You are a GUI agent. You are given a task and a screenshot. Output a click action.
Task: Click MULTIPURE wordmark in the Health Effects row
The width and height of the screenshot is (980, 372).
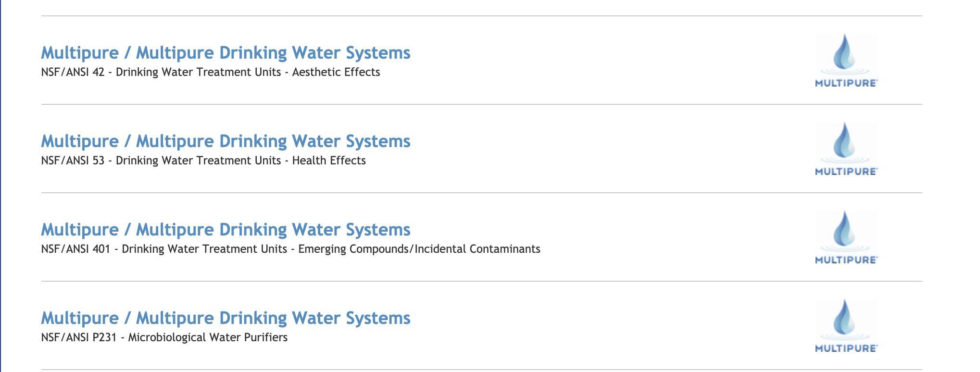pyautogui.click(x=846, y=172)
